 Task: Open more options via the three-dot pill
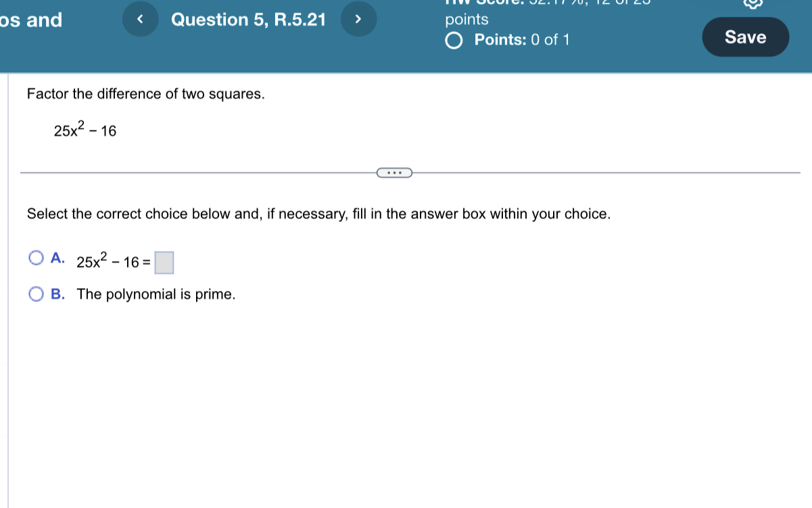click(x=394, y=172)
